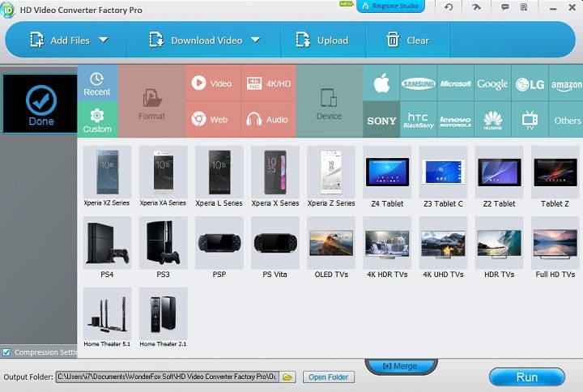Screen dimensions: 583x392
Task: Click the Output Folder path field
Action: 167,377
